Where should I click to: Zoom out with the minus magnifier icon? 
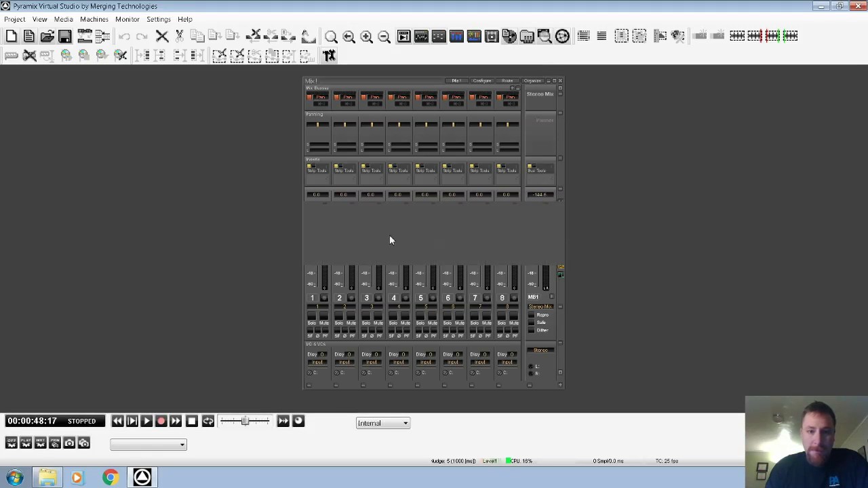384,37
